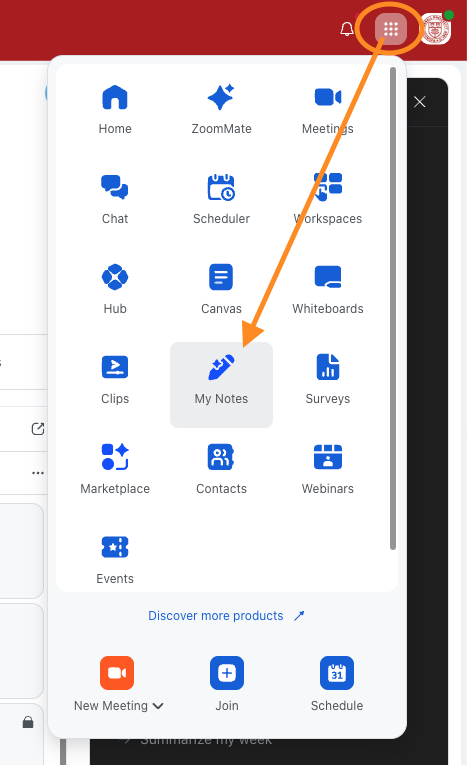Open the Home app tile
467x765 pixels.
115,109
